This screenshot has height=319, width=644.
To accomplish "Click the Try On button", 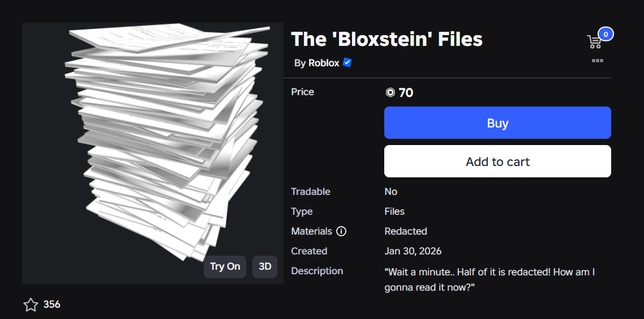I will click(x=225, y=266).
